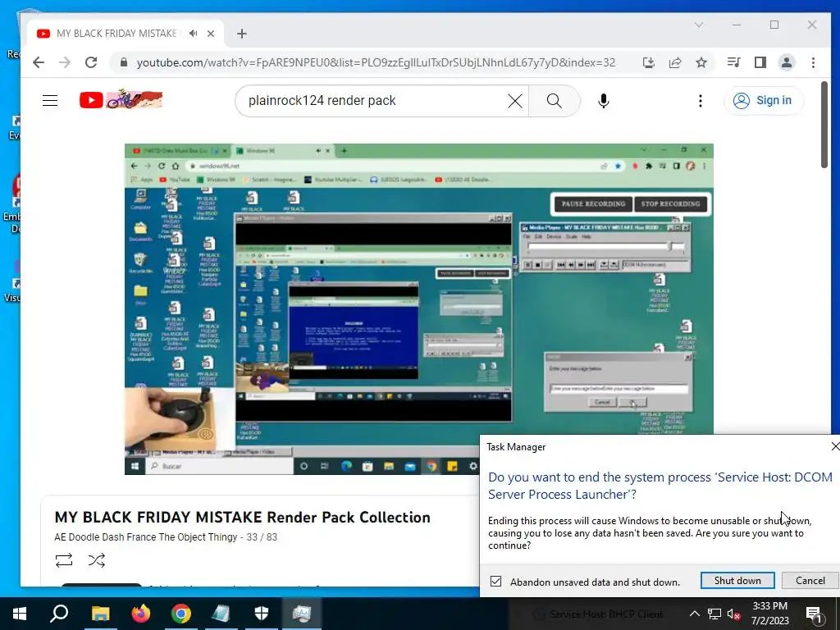840x630 pixels.
Task: Click the video title MY BLACK FRIDAY MISTAKE
Action: (x=242, y=518)
